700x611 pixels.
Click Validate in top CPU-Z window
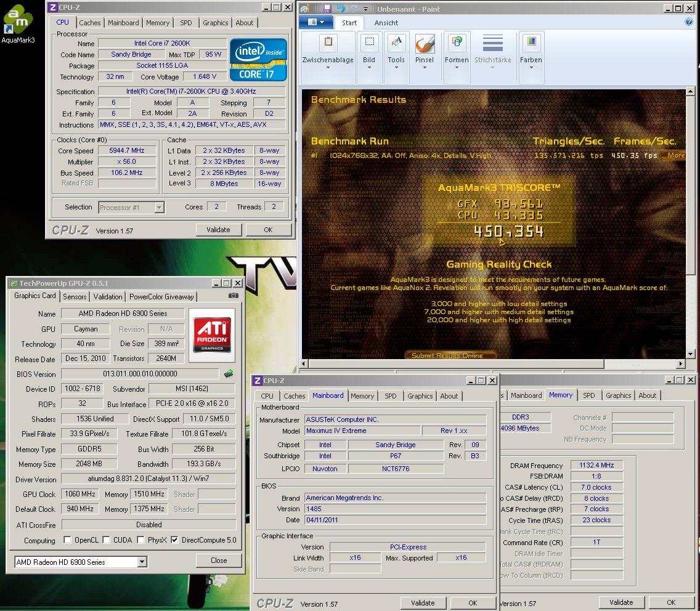tap(218, 229)
